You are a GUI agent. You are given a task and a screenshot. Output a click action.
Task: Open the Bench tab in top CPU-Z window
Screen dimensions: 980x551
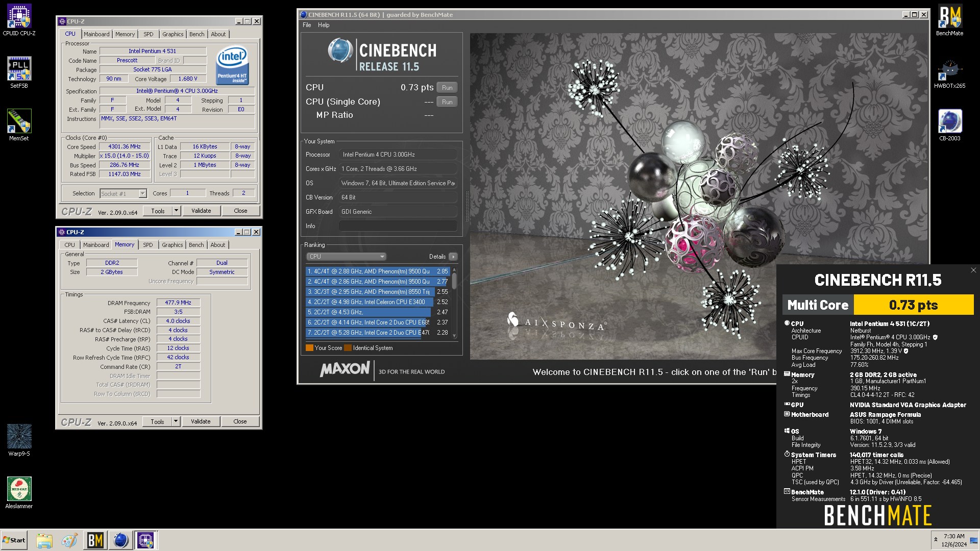pos(197,34)
